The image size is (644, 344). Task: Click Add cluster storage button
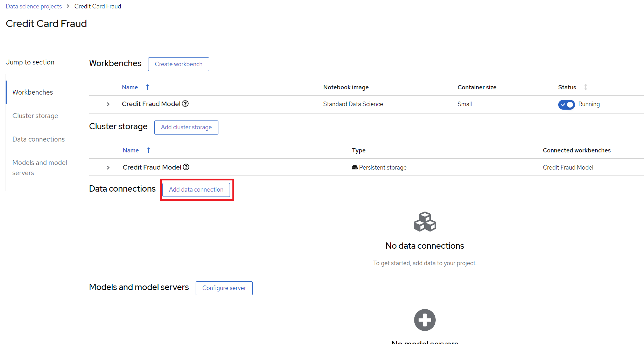(x=186, y=127)
